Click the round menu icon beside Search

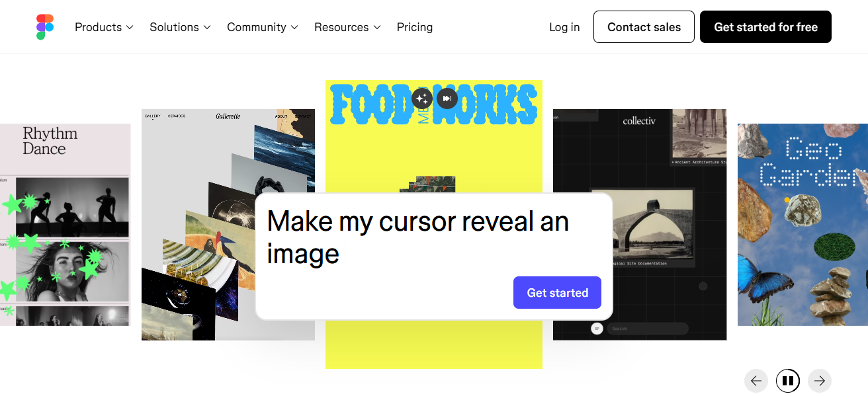click(597, 329)
